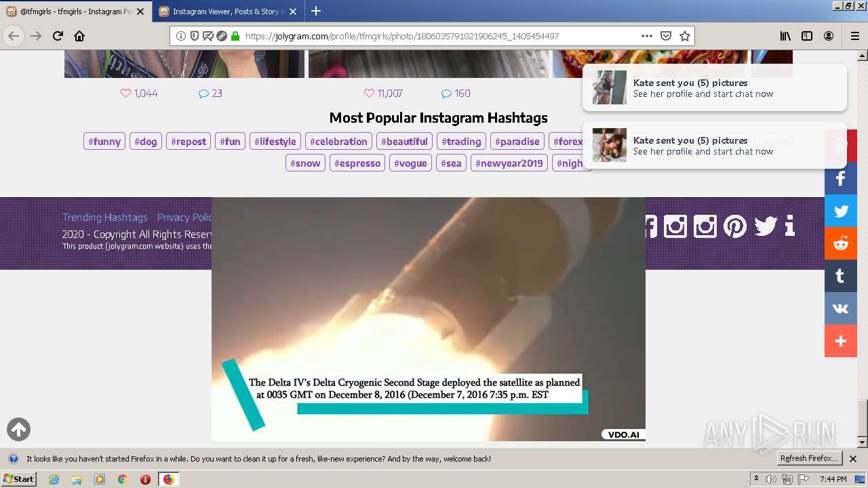Screen dimensions: 868x488
Task: Close the Instagram Viewer tab
Action: pyautogui.click(x=293, y=12)
